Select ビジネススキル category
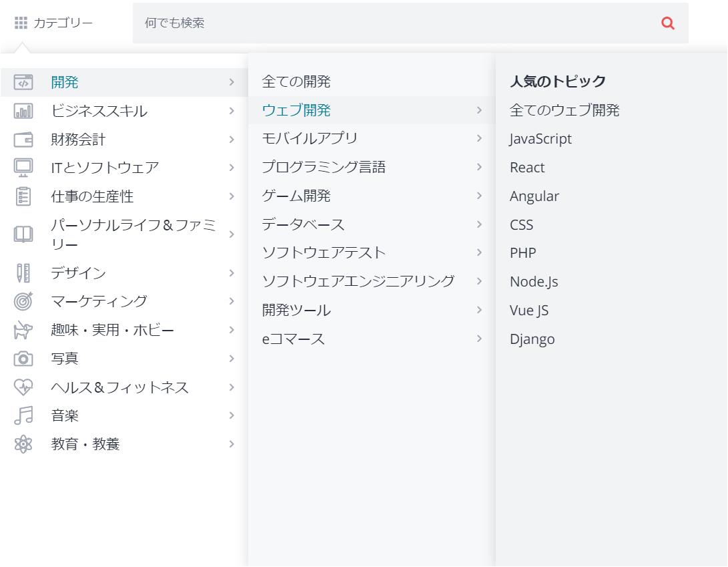728x567 pixels. click(99, 111)
